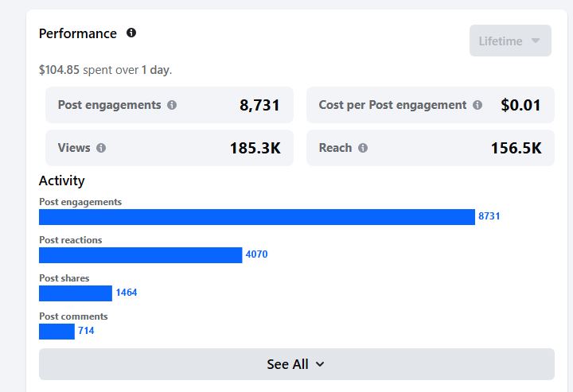
Task: Open the Lifetime date range dropdown
Action: (x=510, y=41)
